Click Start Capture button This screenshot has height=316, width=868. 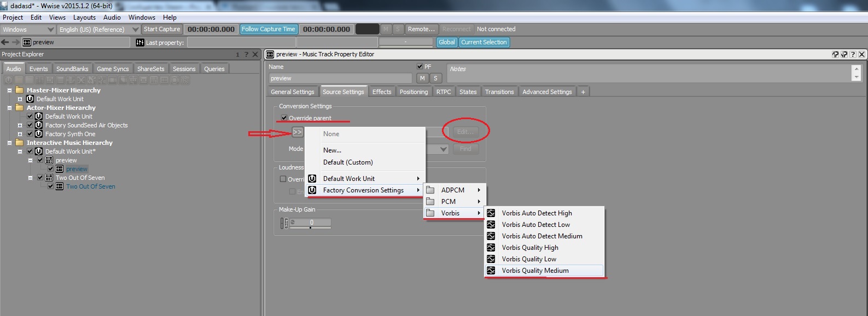[162, 30]
